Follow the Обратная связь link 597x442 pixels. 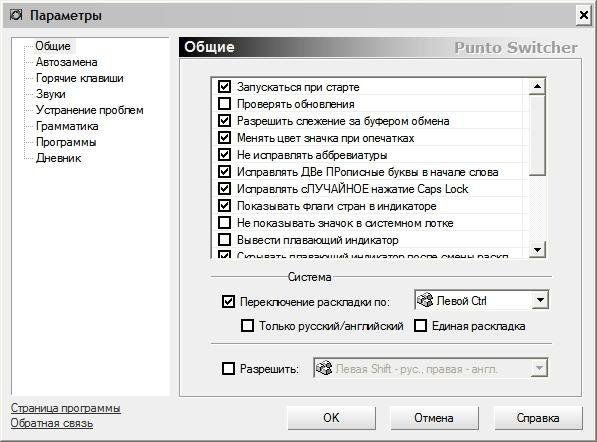tap(52, 423)
